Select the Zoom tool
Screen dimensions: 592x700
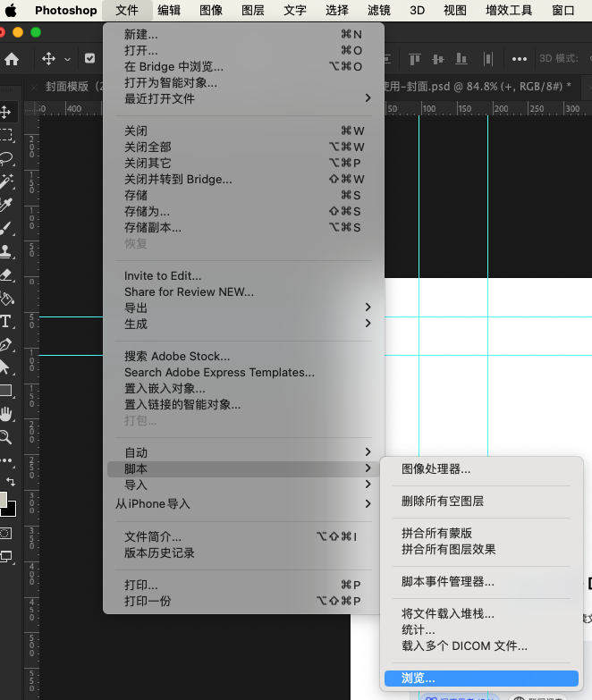5,437
